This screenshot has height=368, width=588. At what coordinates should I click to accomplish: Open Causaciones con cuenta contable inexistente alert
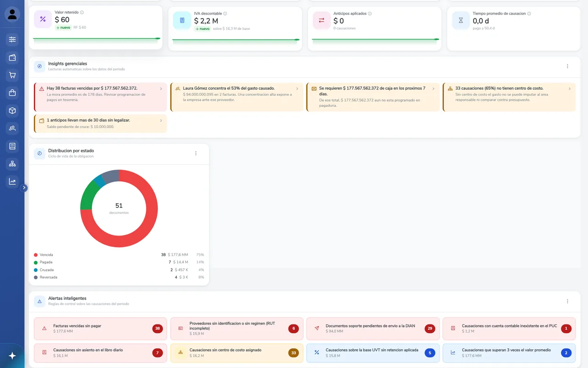click(x=509, y=328)
